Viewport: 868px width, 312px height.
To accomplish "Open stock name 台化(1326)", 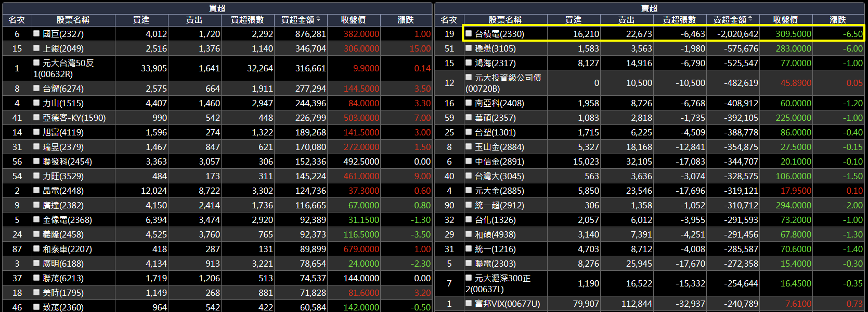I will tap(495, 220).
